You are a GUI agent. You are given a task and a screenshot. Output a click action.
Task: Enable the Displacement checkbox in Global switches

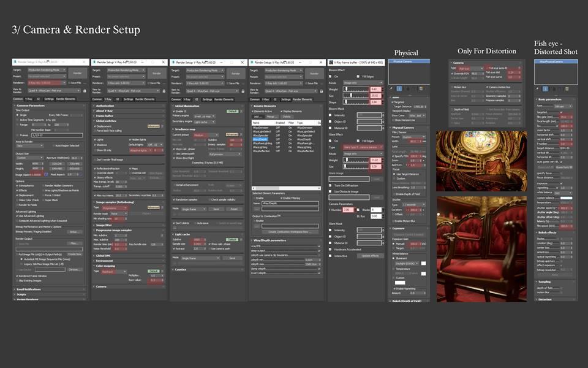[x=95, y=126]
